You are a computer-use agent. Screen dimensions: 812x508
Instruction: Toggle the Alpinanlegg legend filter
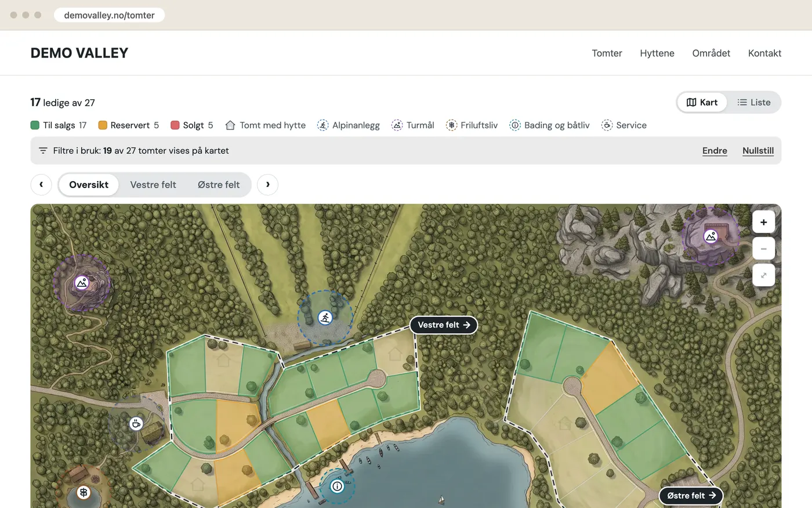pos(349,125)
